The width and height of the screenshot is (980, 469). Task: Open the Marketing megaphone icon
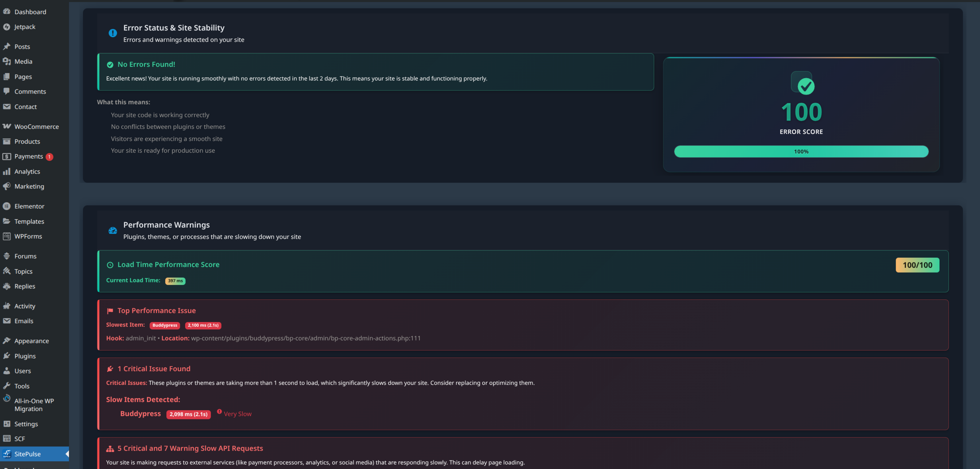(x=7, y=186)
